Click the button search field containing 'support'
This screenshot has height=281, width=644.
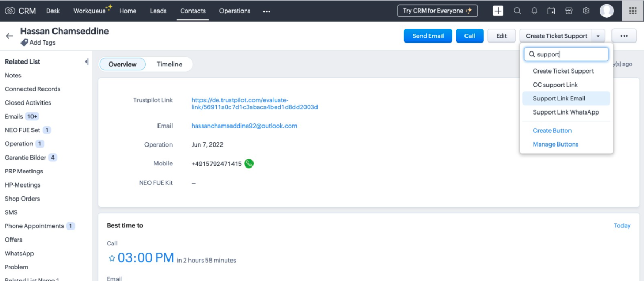click(x=566, y=54)
